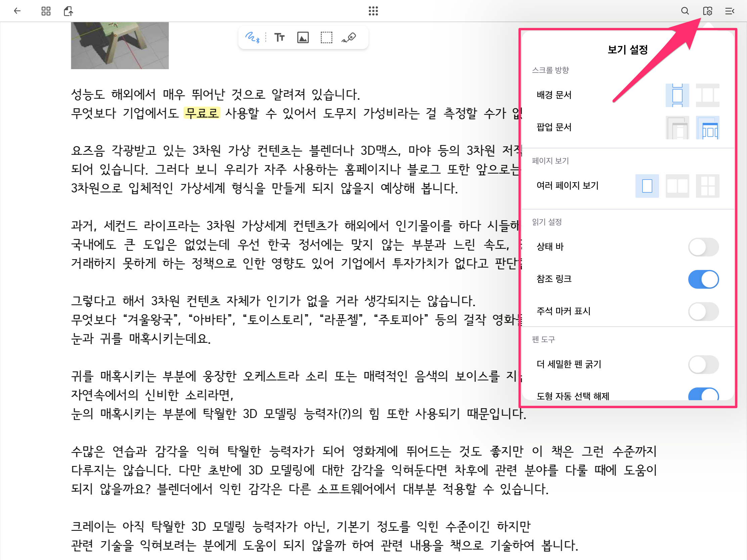Screen dimensions: 747x560
Task: Open the outline sidebar icon
Action: [730, 11]
